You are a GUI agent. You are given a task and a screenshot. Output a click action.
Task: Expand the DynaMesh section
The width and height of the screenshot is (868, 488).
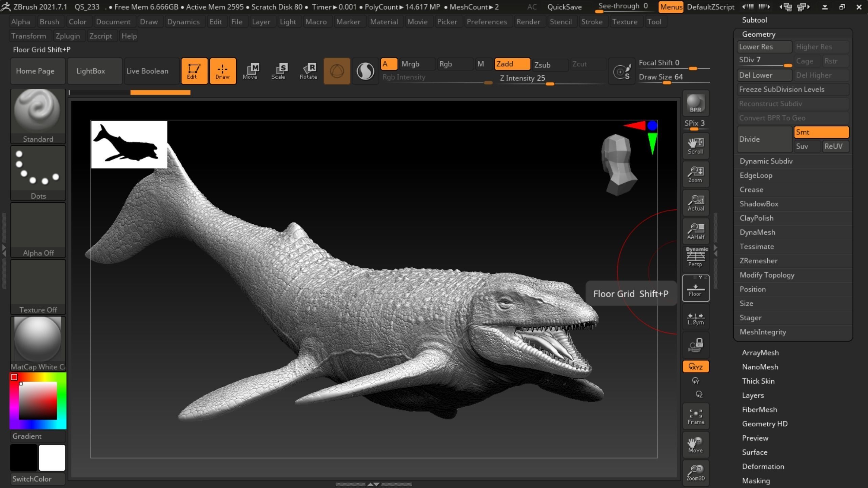(x=757, y=232)
